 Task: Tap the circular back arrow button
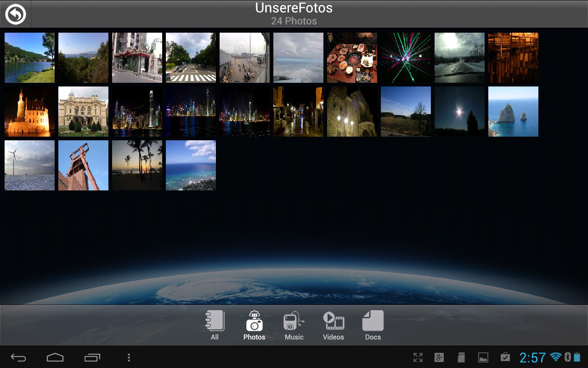click(x=15, y=14)
